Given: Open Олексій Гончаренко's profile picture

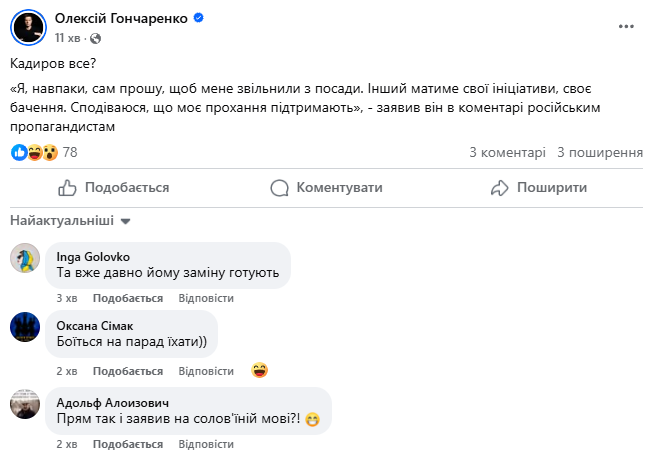Looking at the screenshot, I should [x=27, y=27].
